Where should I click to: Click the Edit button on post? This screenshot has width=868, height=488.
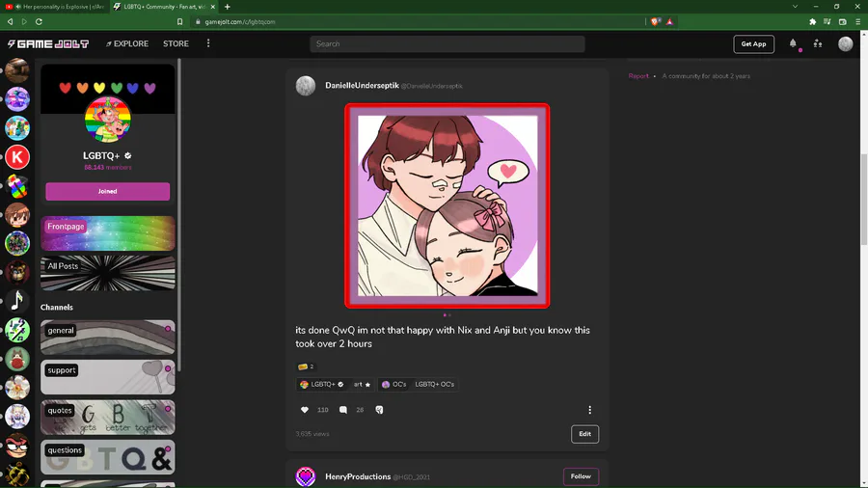click(584, 434)
